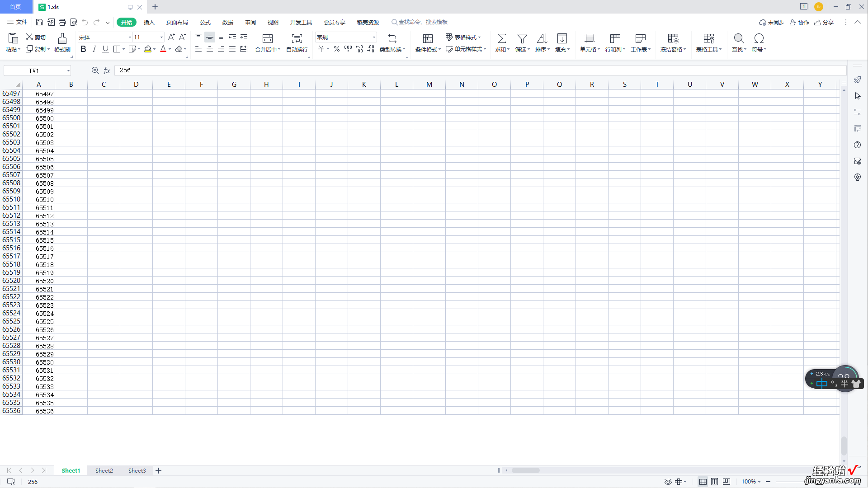Add a new sheet with plus button
Image resolution: width=868 pixels, height=488 pixels.
[x=159, y=470]
